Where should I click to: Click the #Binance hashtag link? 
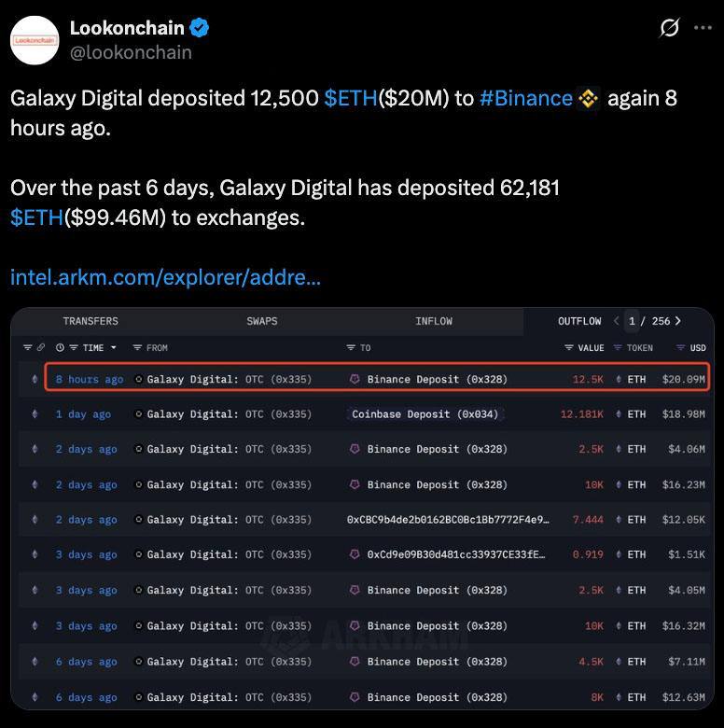526,98
